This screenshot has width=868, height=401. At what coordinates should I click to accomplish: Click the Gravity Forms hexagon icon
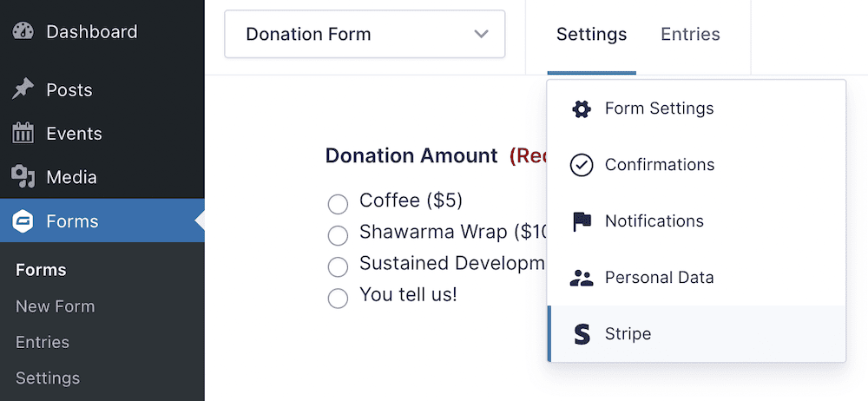click(x=23, y=221)
